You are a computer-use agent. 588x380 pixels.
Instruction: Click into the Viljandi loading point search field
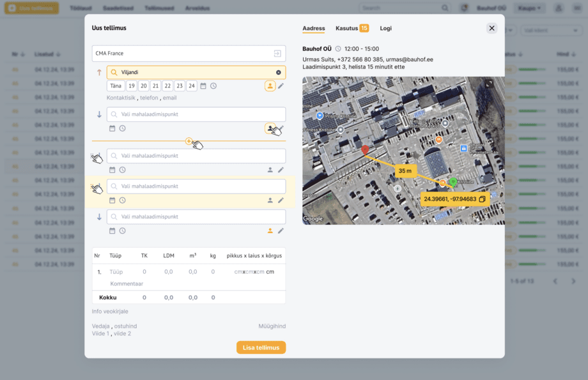click(x=196, y=72)
